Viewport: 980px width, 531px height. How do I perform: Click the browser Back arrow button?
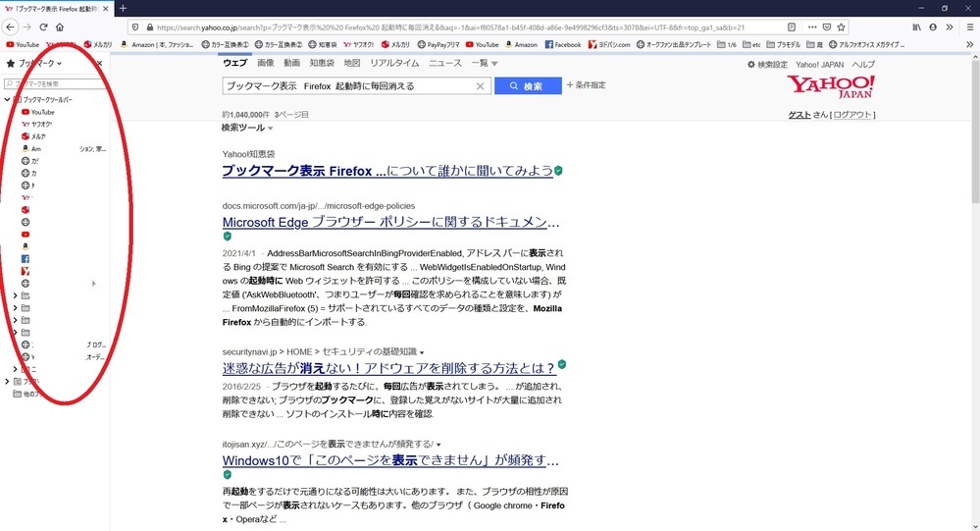point(9,27)
